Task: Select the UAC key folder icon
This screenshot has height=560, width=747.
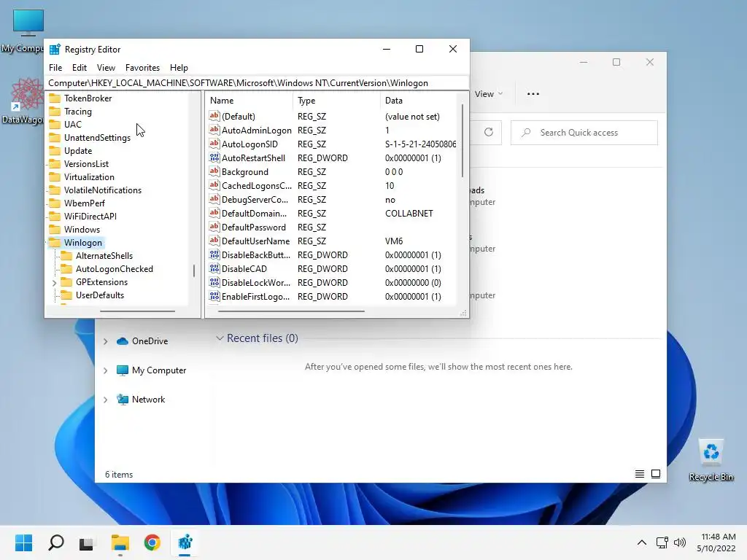Action: (55, 124)
